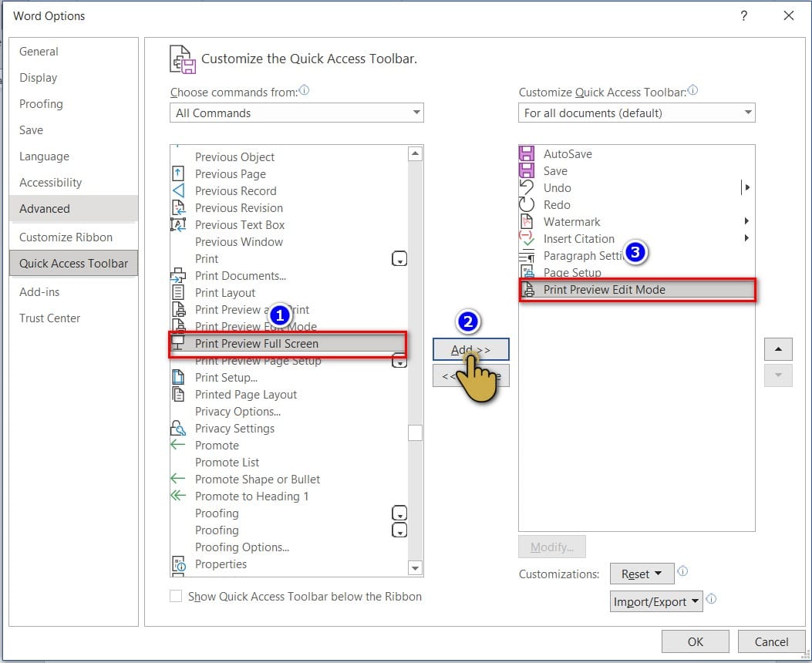The image size is (812, 663).
Task: Click the Move Up arrow button
Action: (x=778, y=349)
